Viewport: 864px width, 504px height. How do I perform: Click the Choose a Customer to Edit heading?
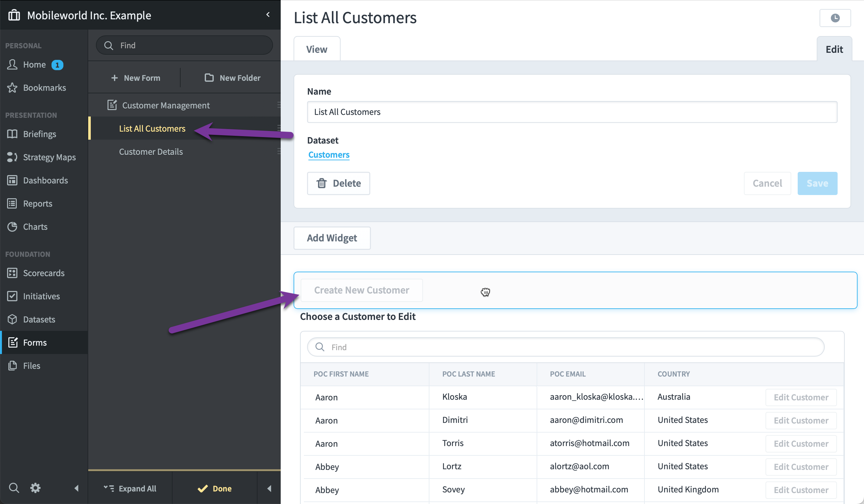tap(358, 316)
